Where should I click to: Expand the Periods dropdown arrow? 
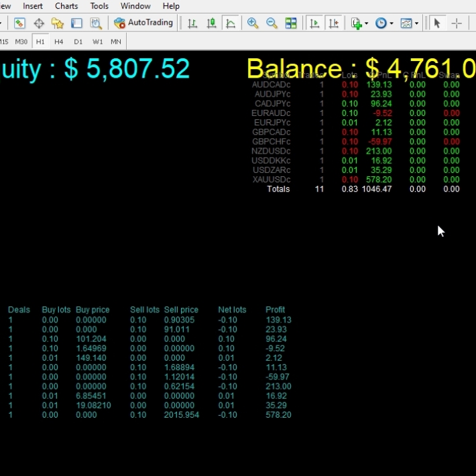pyautogui.click(x=392, y=23)
